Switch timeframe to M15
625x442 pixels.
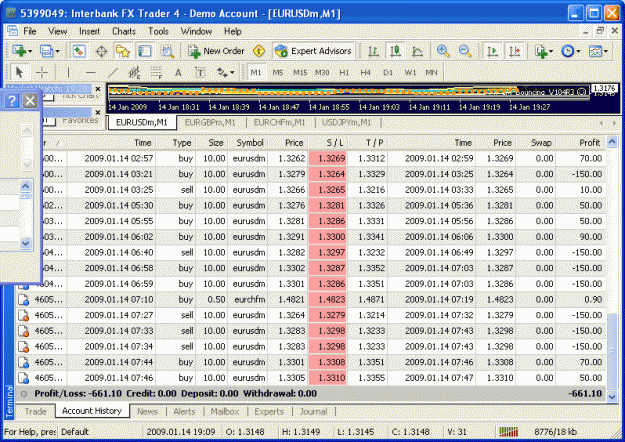(300, 73)
